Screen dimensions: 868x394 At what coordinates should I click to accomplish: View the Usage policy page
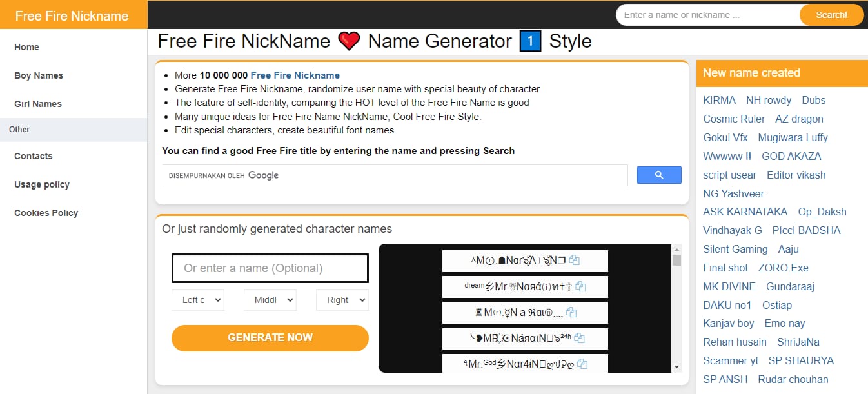[x=42, y=184]
